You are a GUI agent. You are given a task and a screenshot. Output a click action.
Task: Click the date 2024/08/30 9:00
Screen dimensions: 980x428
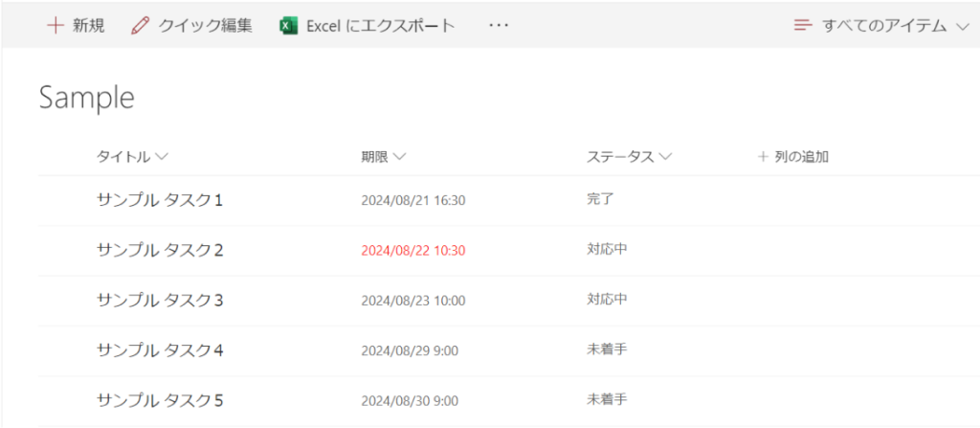click(x=409, y=400)
